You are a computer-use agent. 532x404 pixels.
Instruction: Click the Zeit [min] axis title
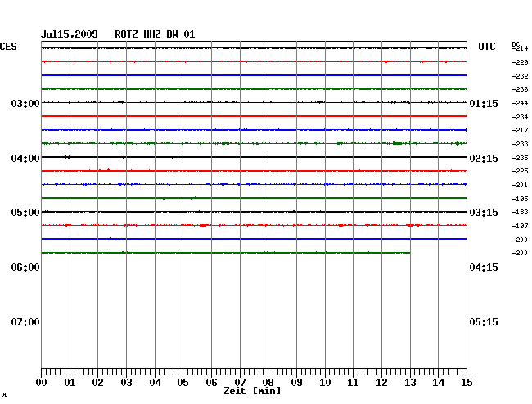pos(252,391)
